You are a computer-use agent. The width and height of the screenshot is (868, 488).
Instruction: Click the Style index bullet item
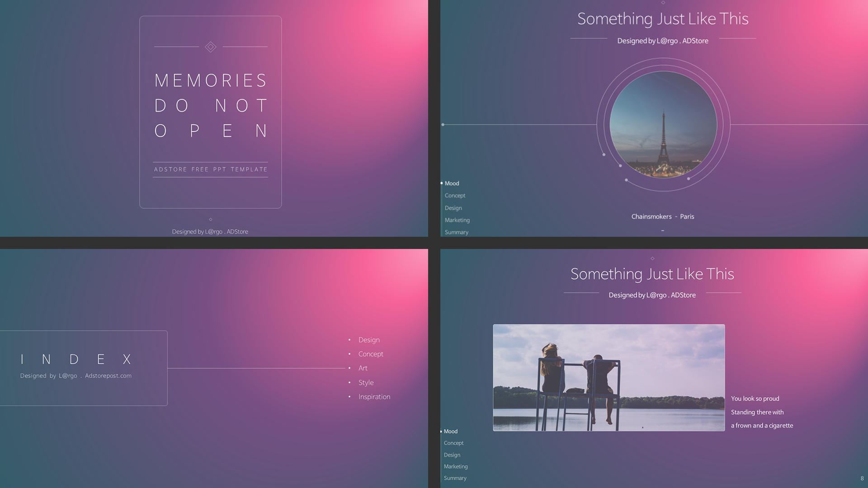coord(366,382)
